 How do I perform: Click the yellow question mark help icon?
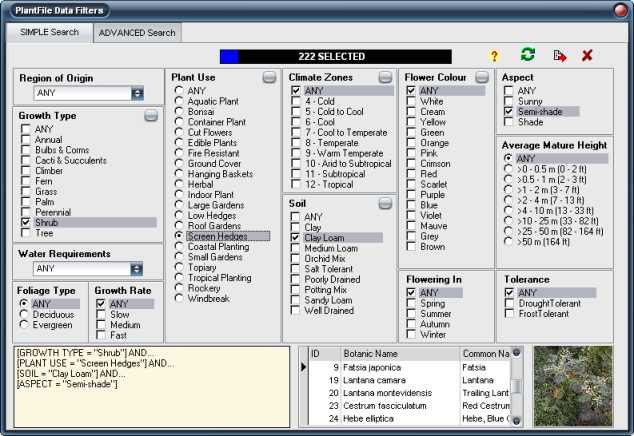[493, 56]
